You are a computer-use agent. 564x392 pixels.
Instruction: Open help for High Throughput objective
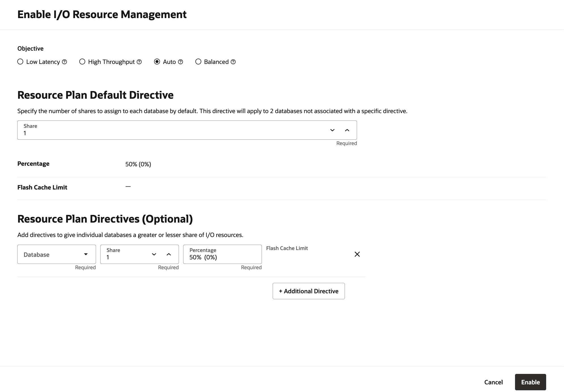139,62
